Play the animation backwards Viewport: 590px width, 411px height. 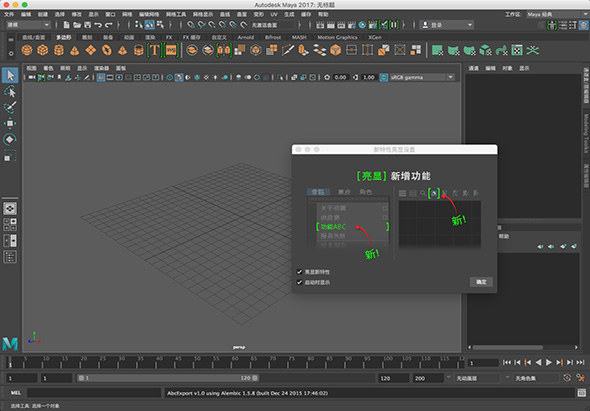pyautogui.click(x=538, y=362)
